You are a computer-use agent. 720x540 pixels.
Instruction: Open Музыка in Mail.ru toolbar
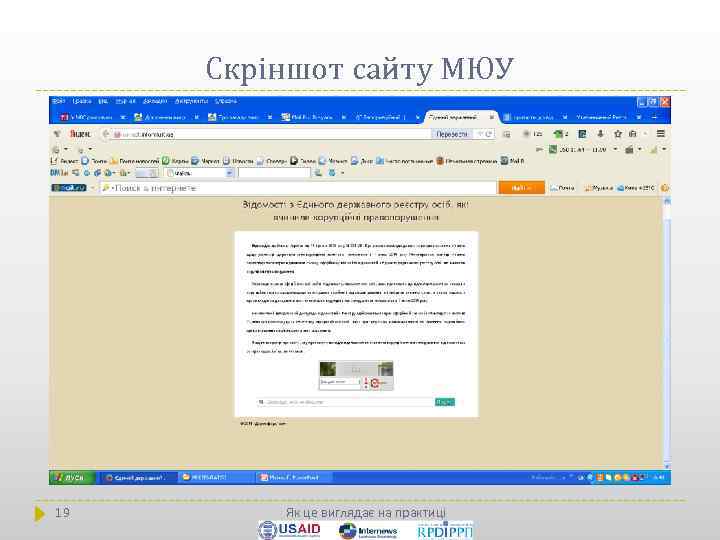pos(598,188)
